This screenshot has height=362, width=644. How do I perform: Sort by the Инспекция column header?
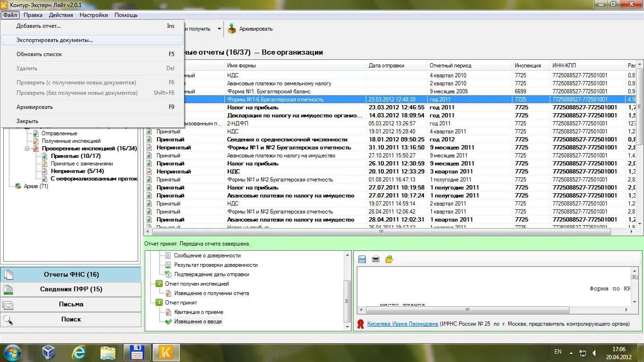click(531, 66)
